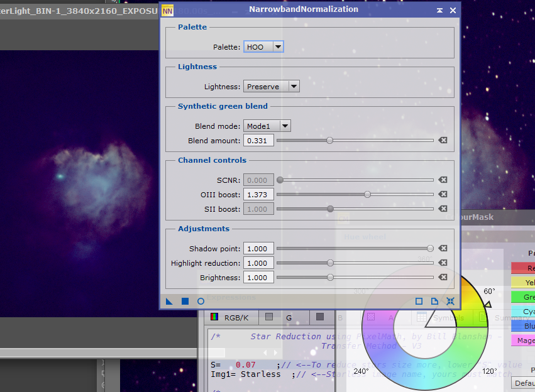
Task: Click the New Instance triangle icon
Action: pos(169,302)
